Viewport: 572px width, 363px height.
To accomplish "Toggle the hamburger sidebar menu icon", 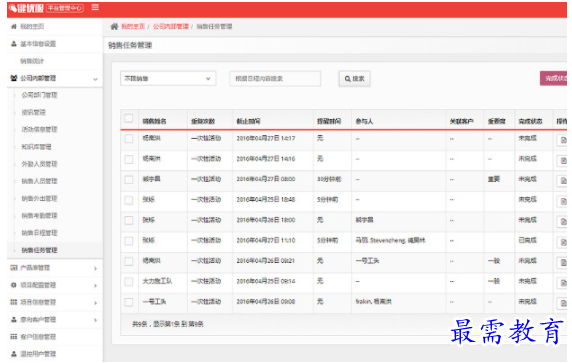I will click(x=95, y=7).
